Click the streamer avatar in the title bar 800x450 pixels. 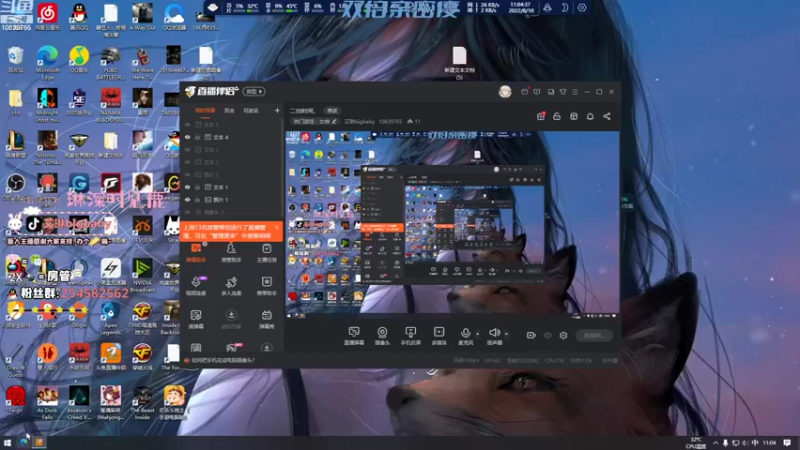(x=505, y=91)
